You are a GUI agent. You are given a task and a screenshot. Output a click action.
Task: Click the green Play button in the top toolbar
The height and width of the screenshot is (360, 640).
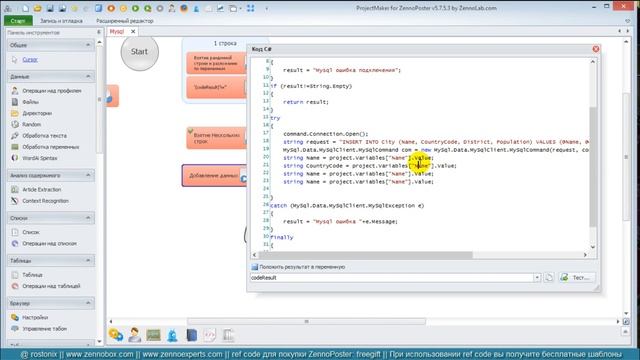point(136,8)
